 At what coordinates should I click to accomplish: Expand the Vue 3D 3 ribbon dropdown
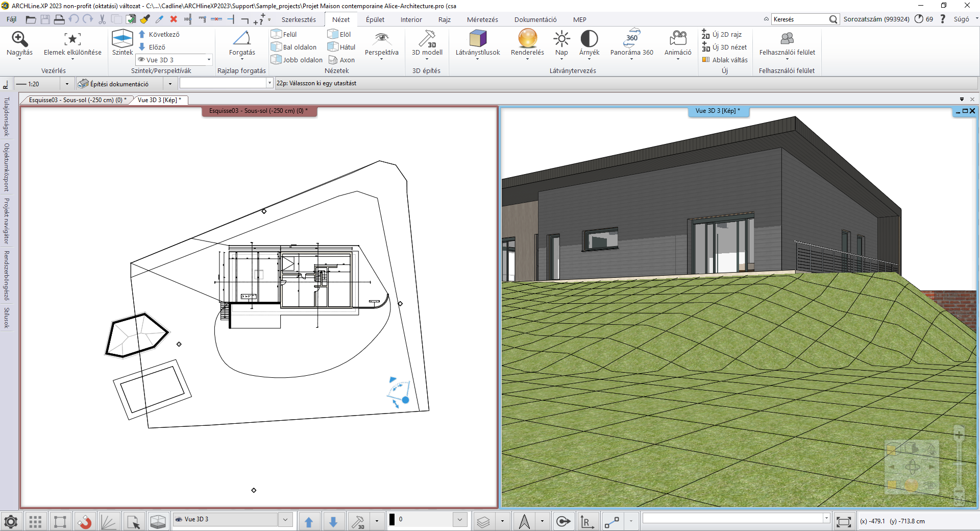(209, 60)
